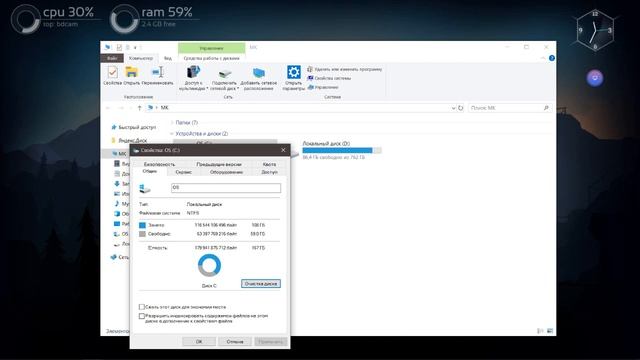The height and width of the screenshot is (360, 640).
Task: Switch to Предыдущие версии tab
Action: pyautogui.click(x=219, y=164)
